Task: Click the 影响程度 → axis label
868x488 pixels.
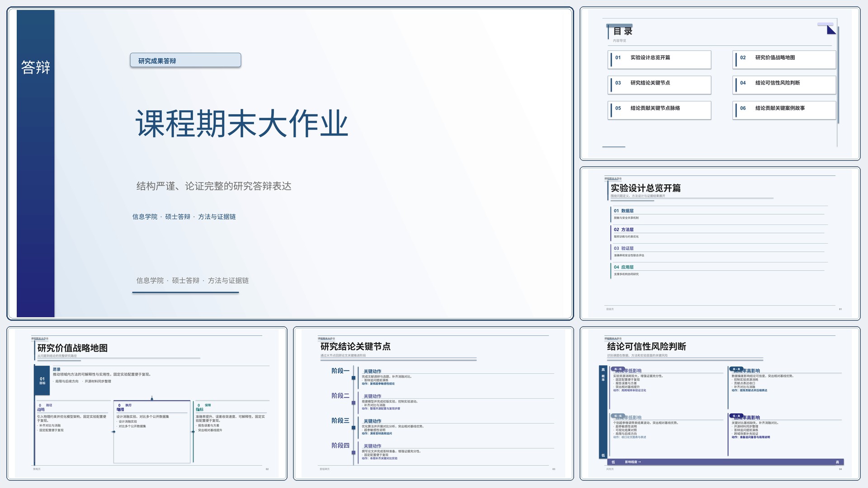Action: point(633,462)
